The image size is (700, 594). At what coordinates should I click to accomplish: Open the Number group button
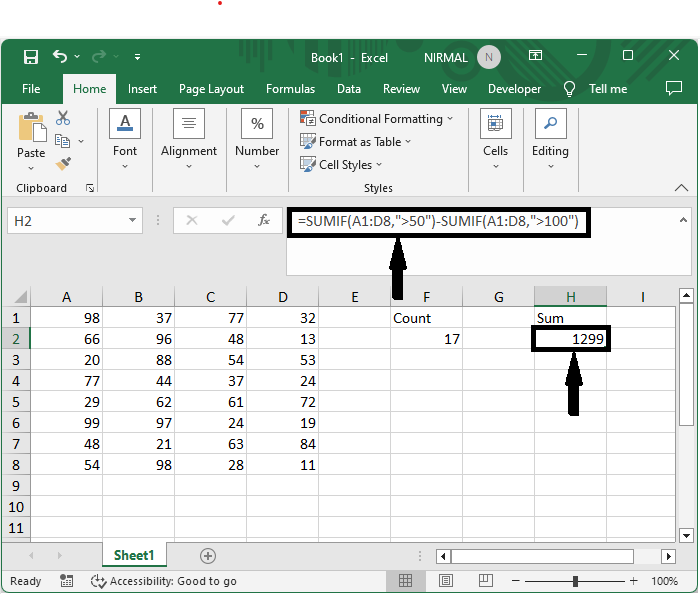(x=257, y=139)
